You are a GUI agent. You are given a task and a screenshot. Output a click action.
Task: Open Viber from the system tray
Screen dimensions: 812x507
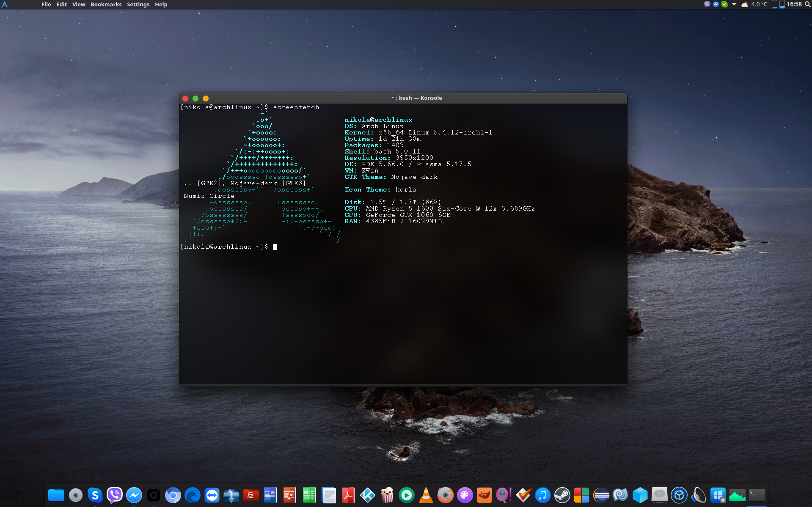[707, 4]
